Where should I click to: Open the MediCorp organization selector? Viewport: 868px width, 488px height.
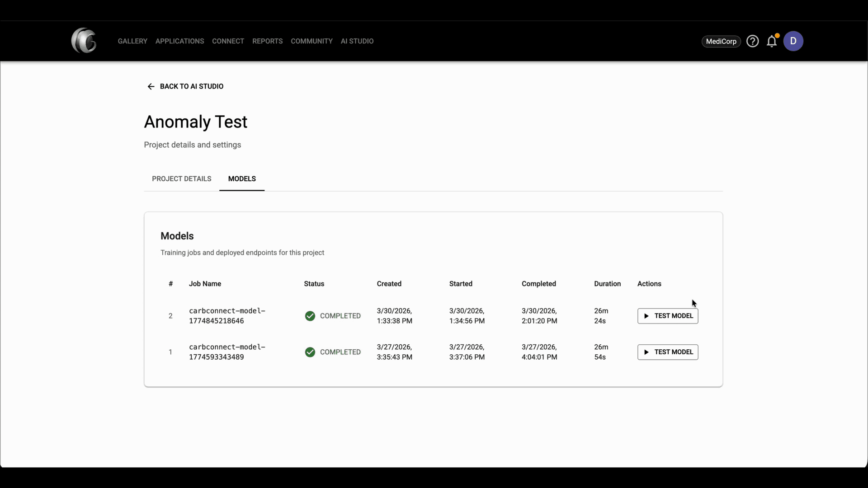click(x=721, y=41)
